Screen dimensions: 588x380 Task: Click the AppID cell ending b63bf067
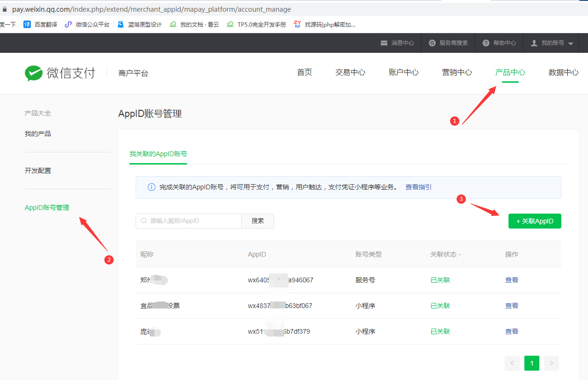(x=280, y=306)
